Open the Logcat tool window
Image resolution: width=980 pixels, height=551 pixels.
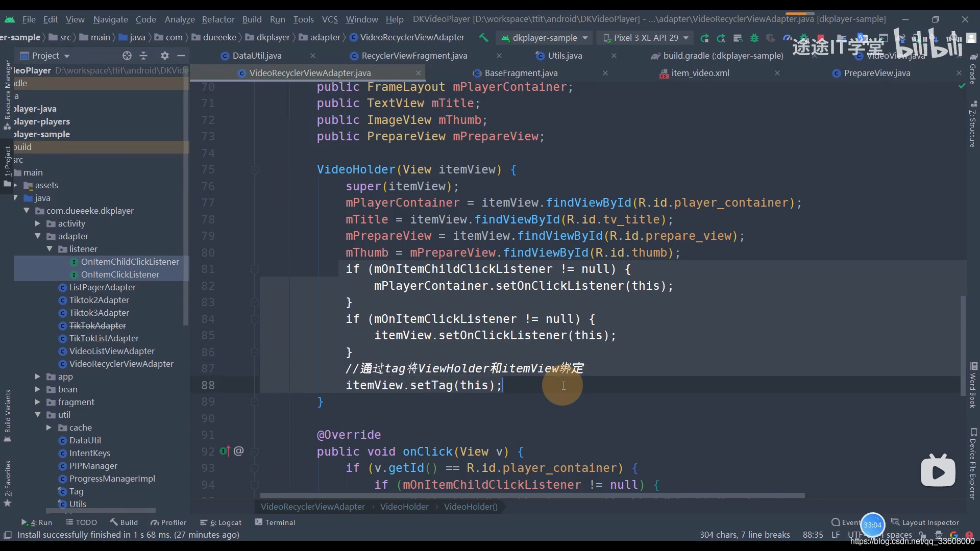(x=221, y=522)
